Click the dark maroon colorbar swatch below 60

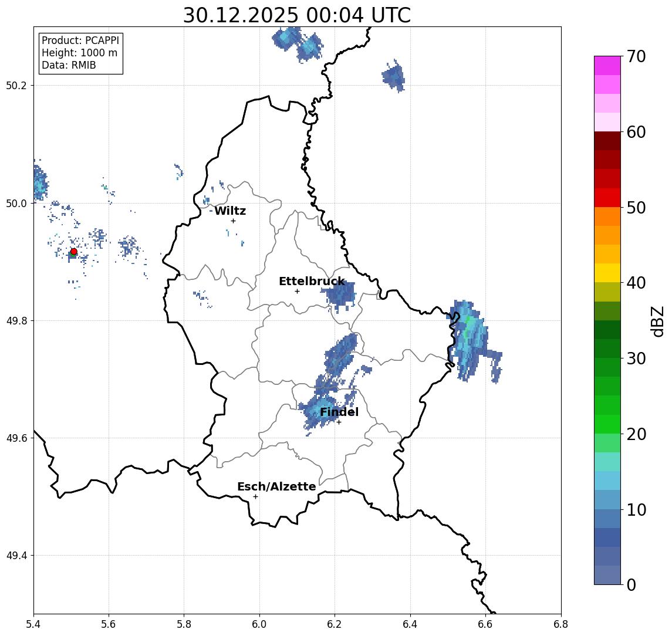tap(607, 141)
